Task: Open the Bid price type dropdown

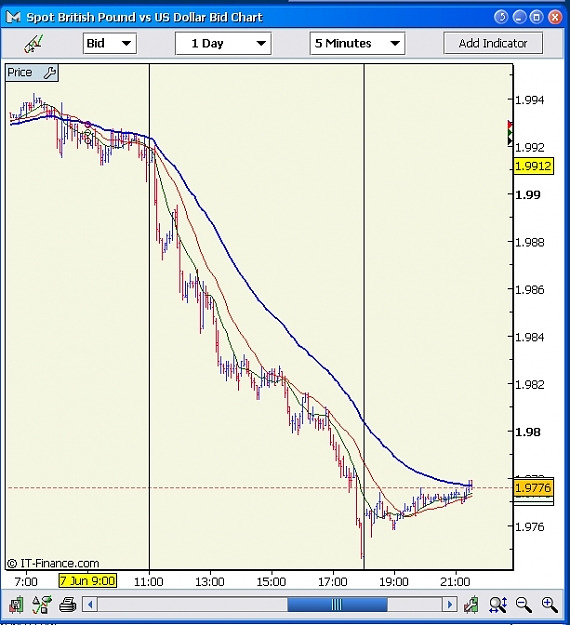Action: 110,43
